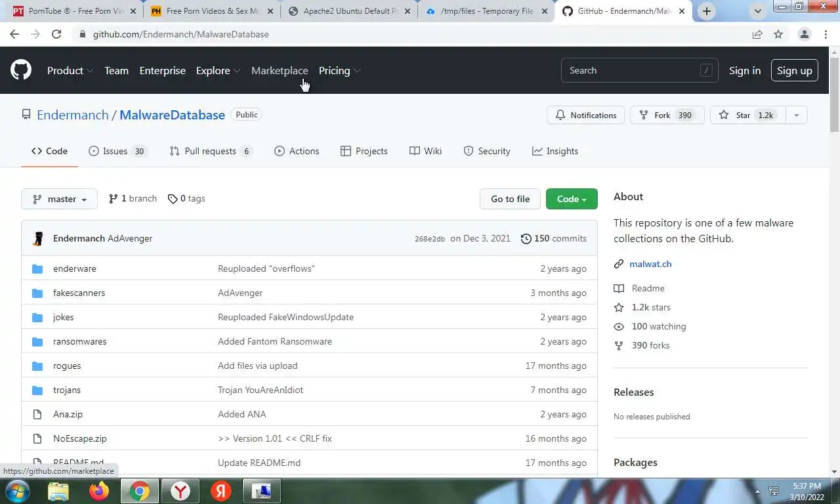Screen dimensions: 840x504
Task: Open the green Code dropdown
Action: 572,199
